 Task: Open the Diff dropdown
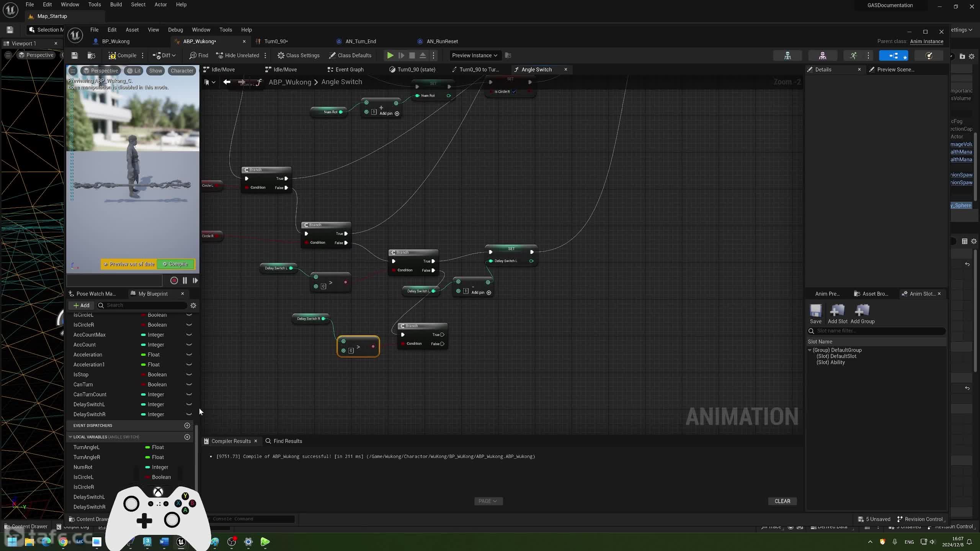[164, 55]
